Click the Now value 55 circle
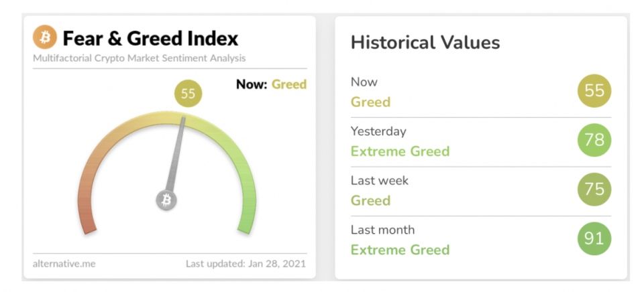 [x=594, y=92]
